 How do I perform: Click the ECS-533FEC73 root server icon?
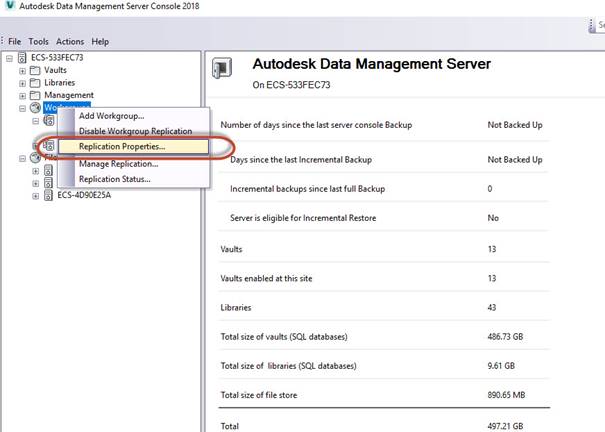[22, 58]
